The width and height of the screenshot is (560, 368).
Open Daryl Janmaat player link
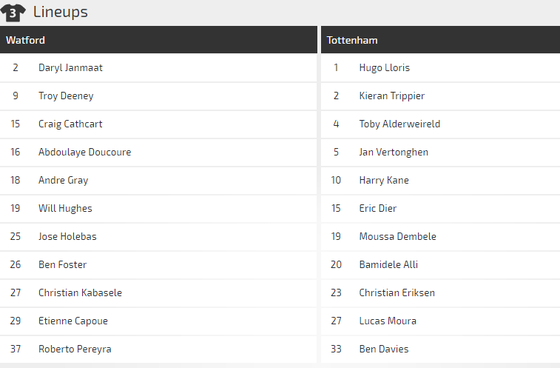coord(70,68)
